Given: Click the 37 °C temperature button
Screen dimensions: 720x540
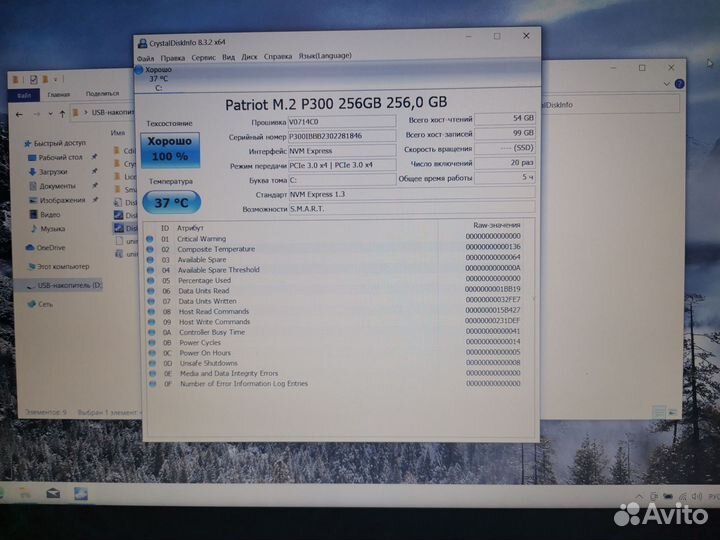Looking at the screenshot, I should coord(171,202).
